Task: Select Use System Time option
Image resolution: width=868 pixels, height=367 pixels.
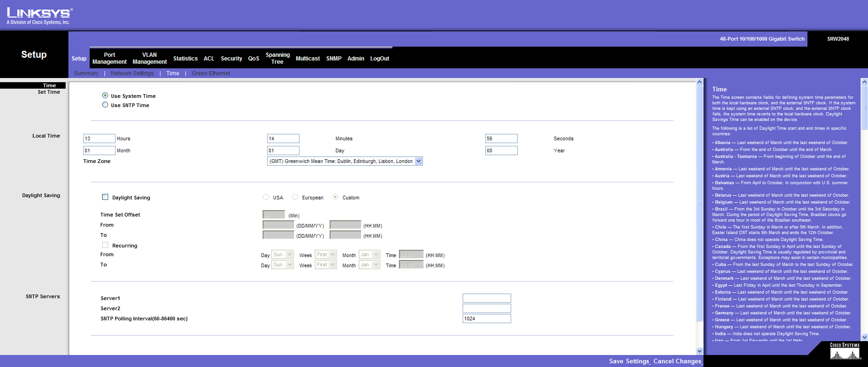Action: coord(105,96)
